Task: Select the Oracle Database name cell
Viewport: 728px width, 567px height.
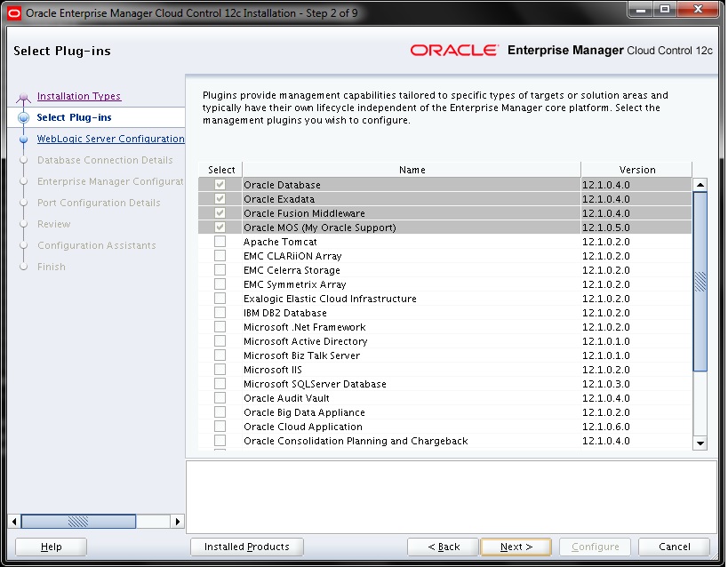Action: coord(412,185)
